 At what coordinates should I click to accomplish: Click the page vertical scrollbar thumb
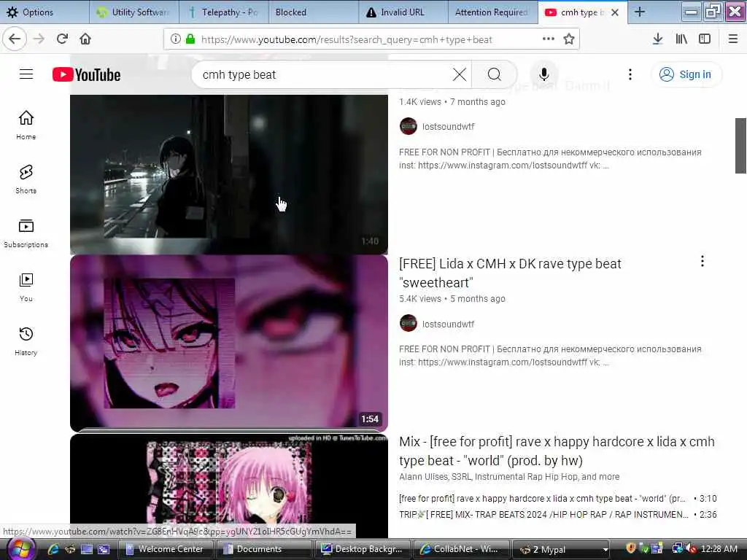[x=740, y=146]
